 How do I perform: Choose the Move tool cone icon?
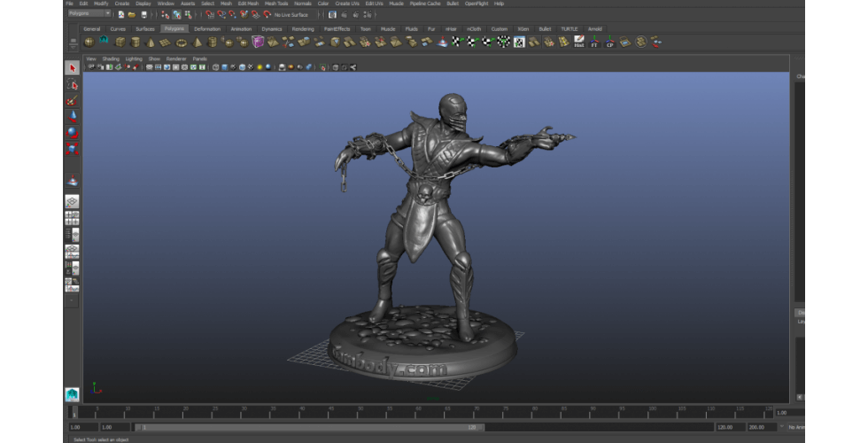click(x=72, y=116)
